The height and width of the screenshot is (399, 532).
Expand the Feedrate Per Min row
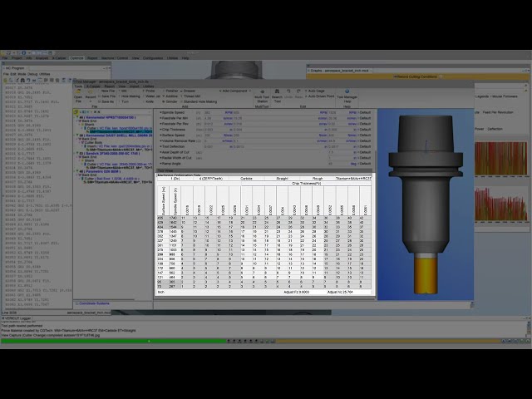point(160,118)
